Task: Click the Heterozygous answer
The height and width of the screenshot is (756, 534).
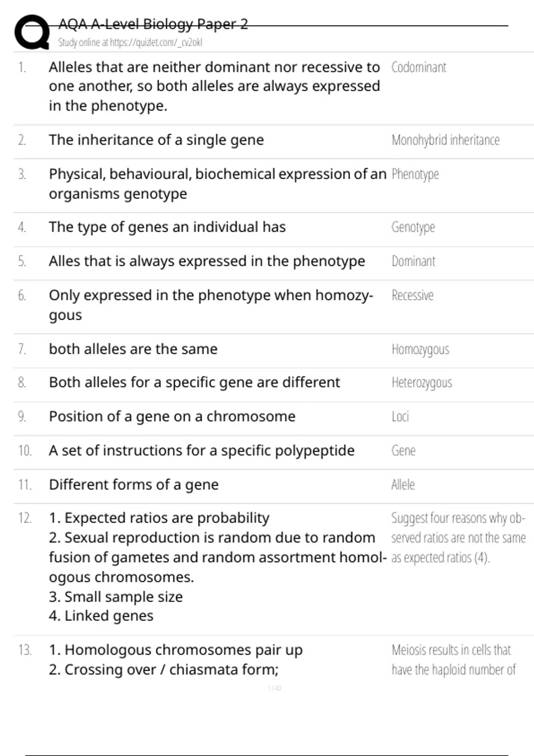Action: [x=422, y=383]
